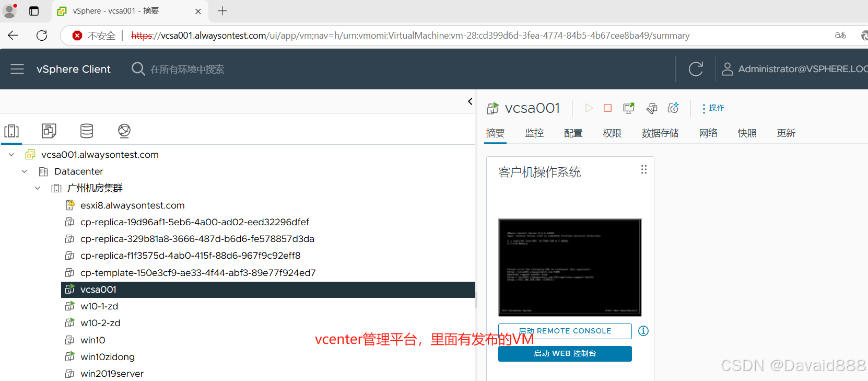Open the vcsa001 console thumbnail

pyautogui.click(x=570, y=268)
